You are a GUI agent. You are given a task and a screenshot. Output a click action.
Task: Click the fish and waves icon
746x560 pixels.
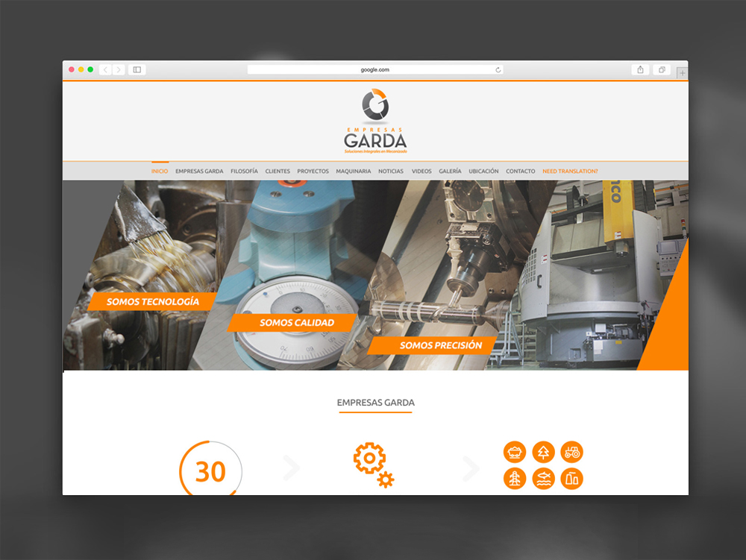point(543,479)
